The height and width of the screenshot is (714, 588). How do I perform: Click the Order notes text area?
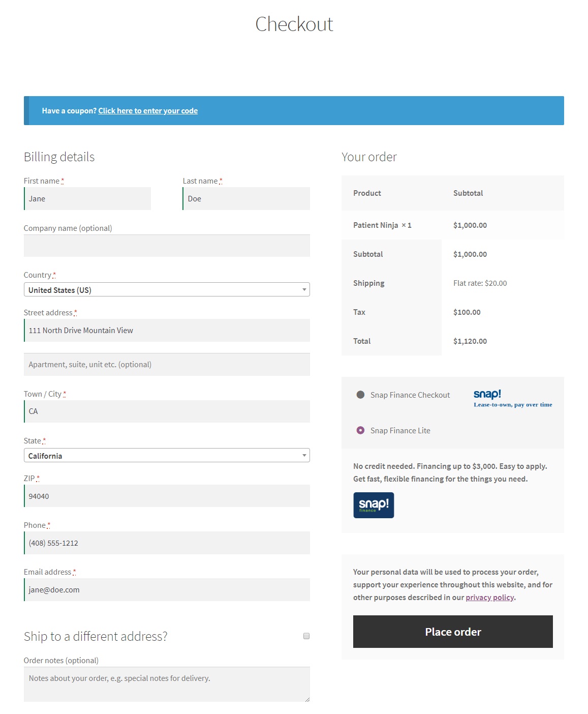click(167, 685)
